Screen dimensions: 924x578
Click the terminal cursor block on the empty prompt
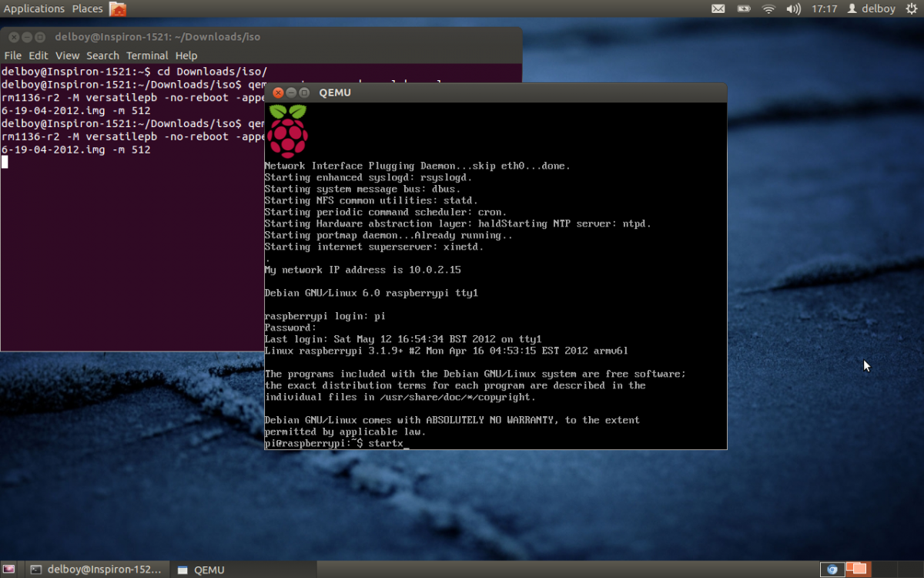click(5, 162)
